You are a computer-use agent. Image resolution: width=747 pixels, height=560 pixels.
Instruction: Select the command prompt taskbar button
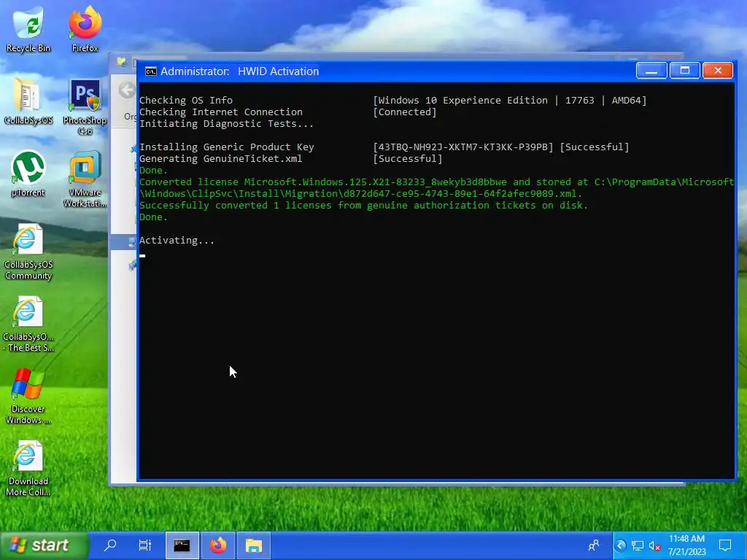coord(182,545)
